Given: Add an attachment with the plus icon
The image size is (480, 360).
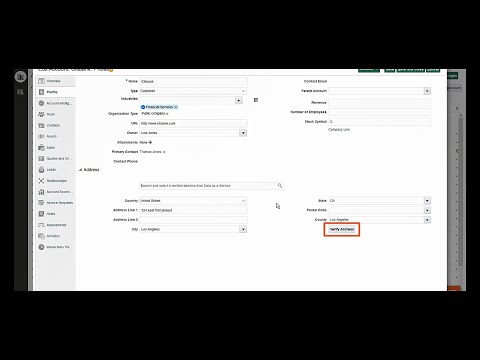Looking at the screenshot, I should [150, 142].
